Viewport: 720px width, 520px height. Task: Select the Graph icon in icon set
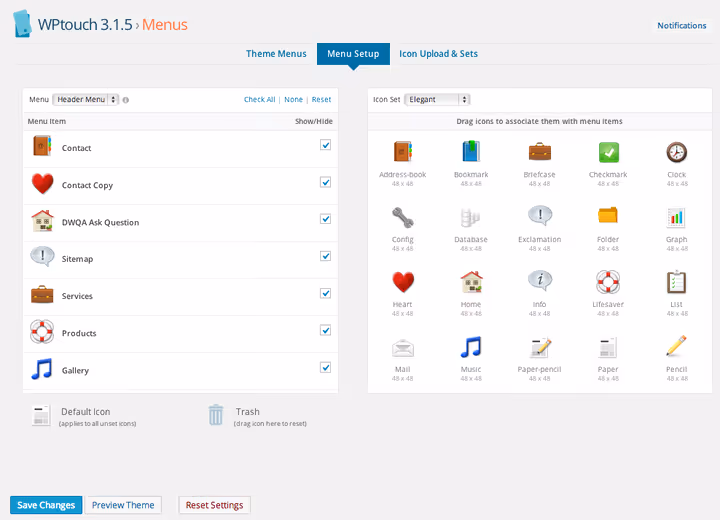click(x=676, y=217)
